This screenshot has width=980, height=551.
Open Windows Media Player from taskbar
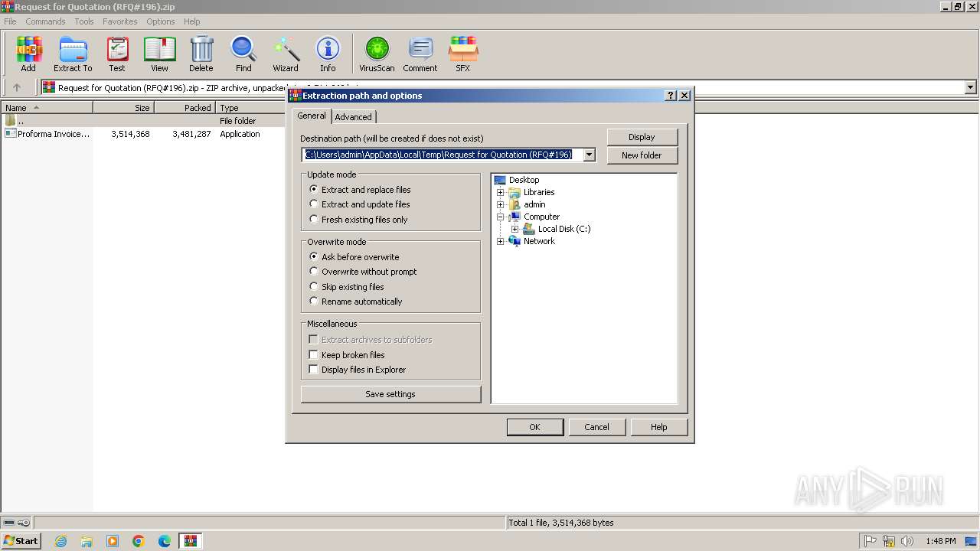pyautogui.click(x=113, y=541)
